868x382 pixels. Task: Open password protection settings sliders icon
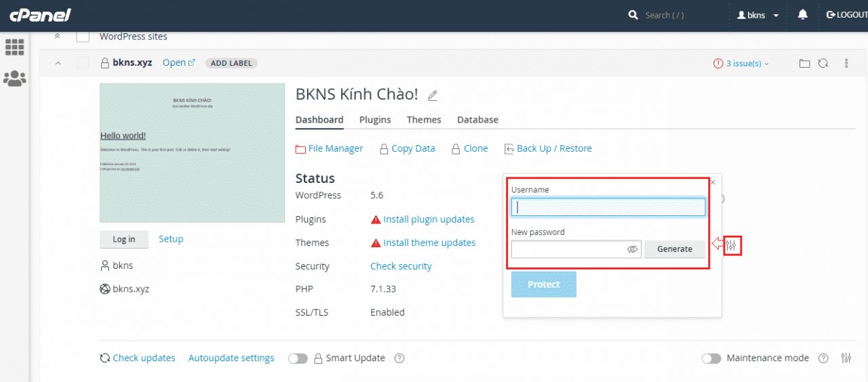(731, 245)
